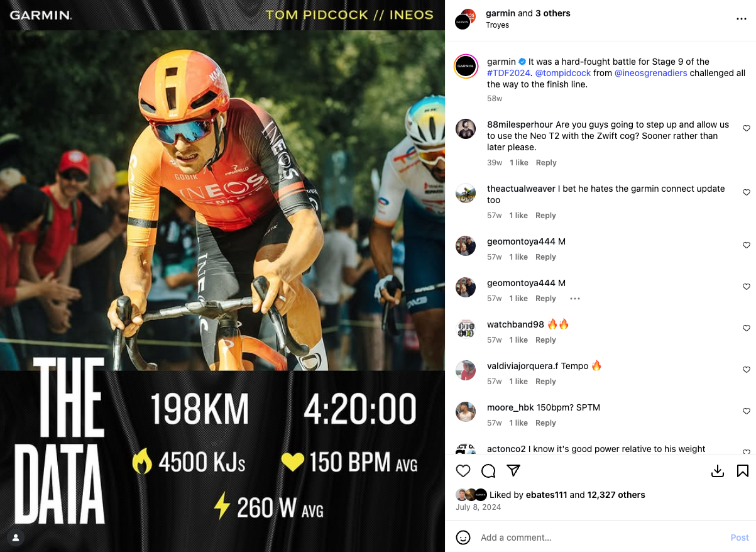The height and width of the screenshot is (552, 756).
Task: Open @ineosgrenadiers profile link
Action: coord(651,73)
